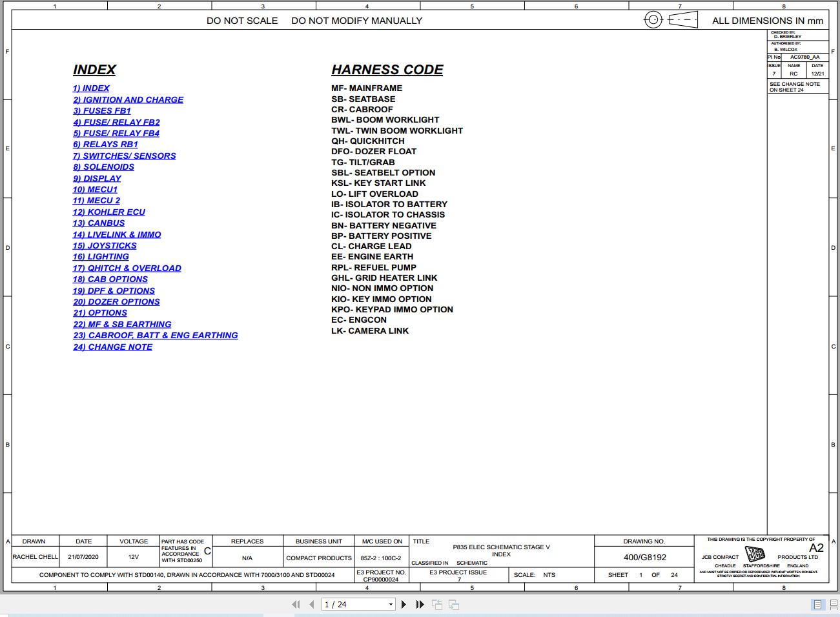Open the CHANGE NOTE page link

113,347
